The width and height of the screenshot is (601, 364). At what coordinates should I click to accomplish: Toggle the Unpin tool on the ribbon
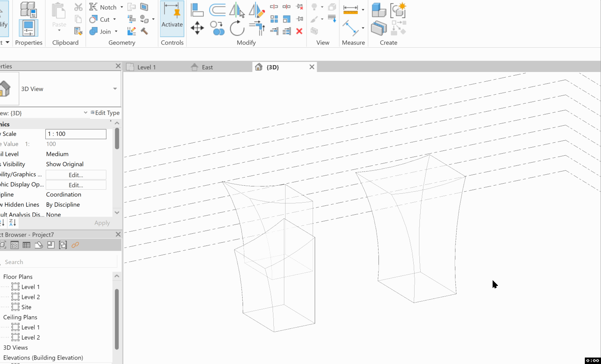[x=299, y=7]
